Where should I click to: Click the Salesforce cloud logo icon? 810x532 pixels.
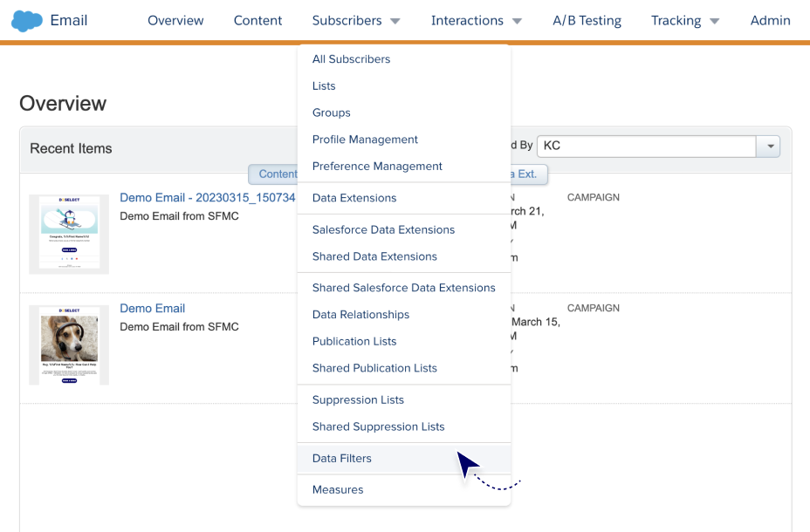click(27, 20)
